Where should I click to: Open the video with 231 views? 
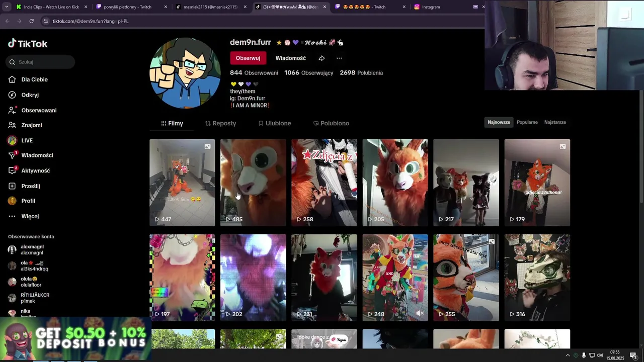[324, 278]
